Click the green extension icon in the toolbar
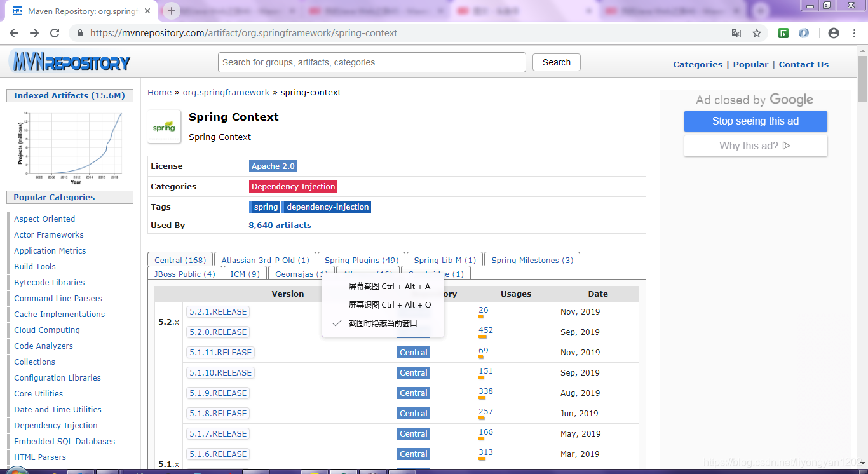Screen dimensions: 868x474 pos(783,33)
